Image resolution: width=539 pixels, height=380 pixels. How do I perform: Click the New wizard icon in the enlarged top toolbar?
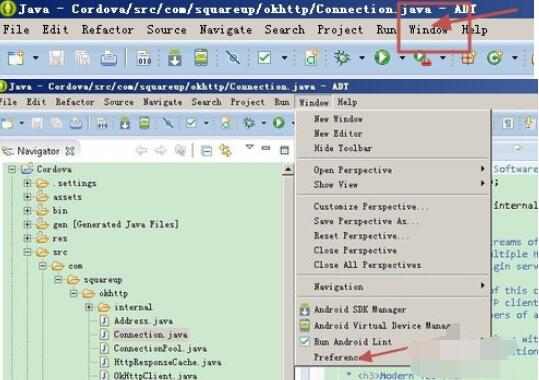pyautogui.click(x=16, y=58)
